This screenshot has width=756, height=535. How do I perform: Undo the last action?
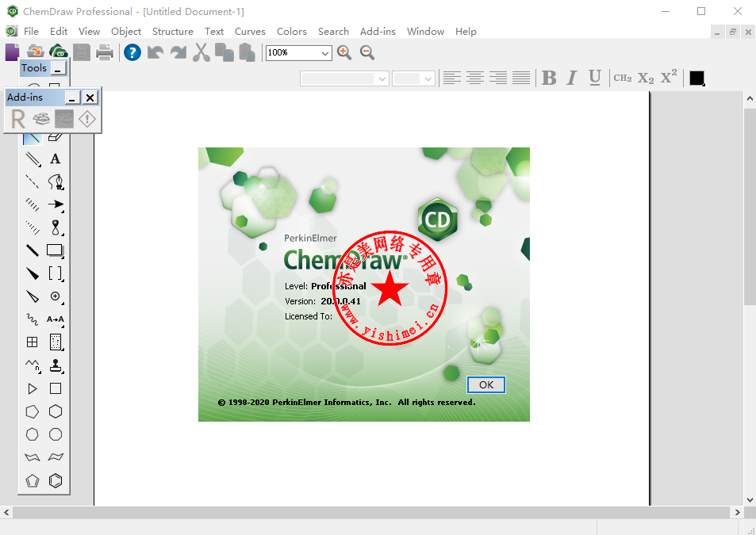tap(155, 52)
